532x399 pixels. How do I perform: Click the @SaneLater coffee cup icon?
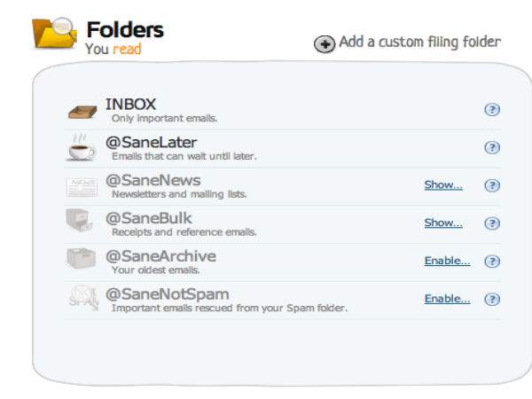coord(82,147)
